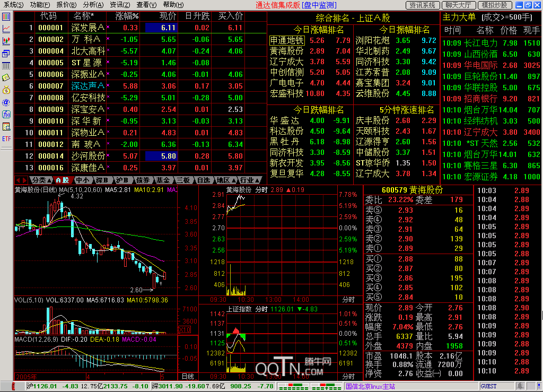
Task: Sort by the 代码 column header
Action: pos(48,16)
